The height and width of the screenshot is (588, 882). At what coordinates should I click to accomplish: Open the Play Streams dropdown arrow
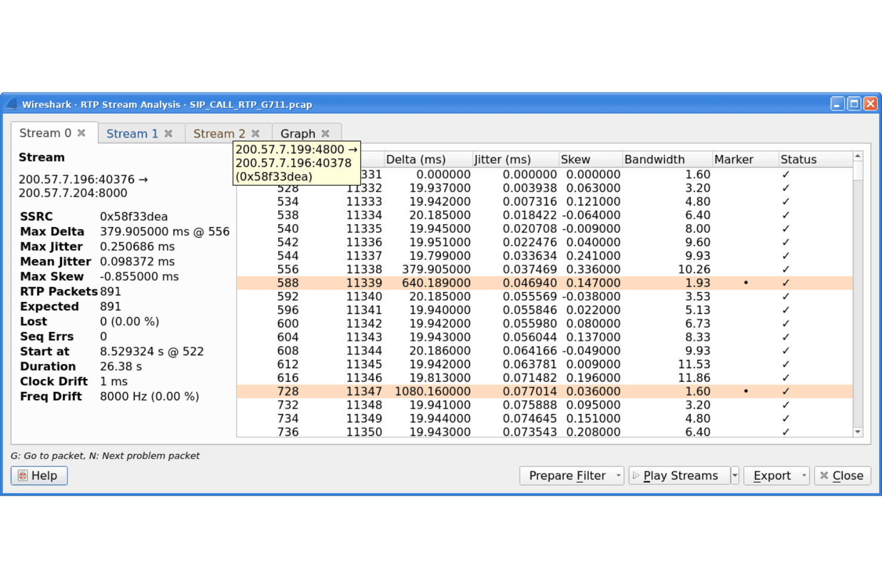735,475
